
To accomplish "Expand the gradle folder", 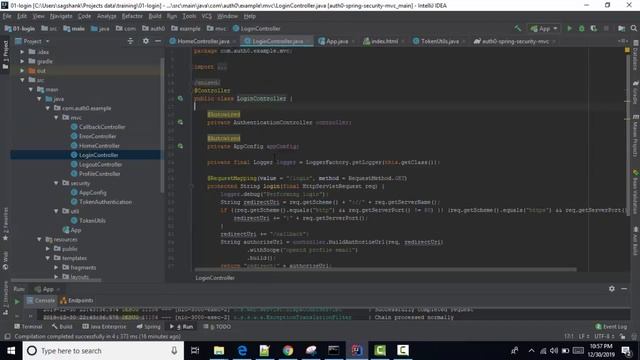I will click(22, 61).
